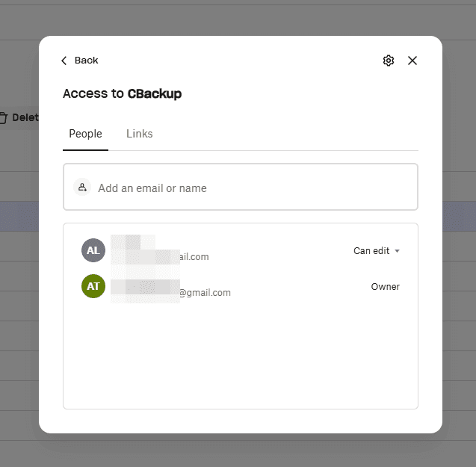
Task: Close the Access to CBackup dialog
Action: [412, 61]
